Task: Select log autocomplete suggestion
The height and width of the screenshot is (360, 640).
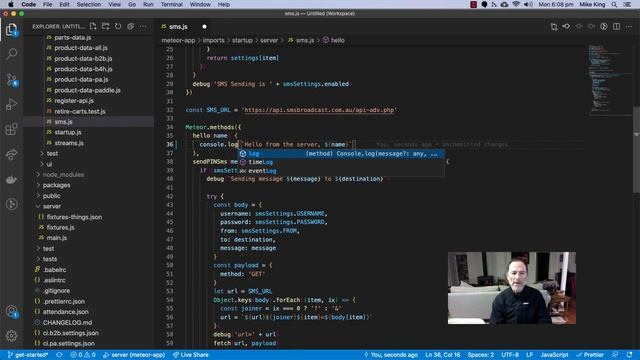Action: pos(341,154)
